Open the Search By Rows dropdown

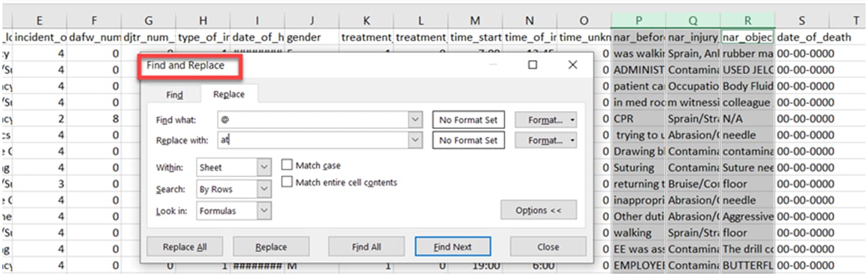[264, 190]
